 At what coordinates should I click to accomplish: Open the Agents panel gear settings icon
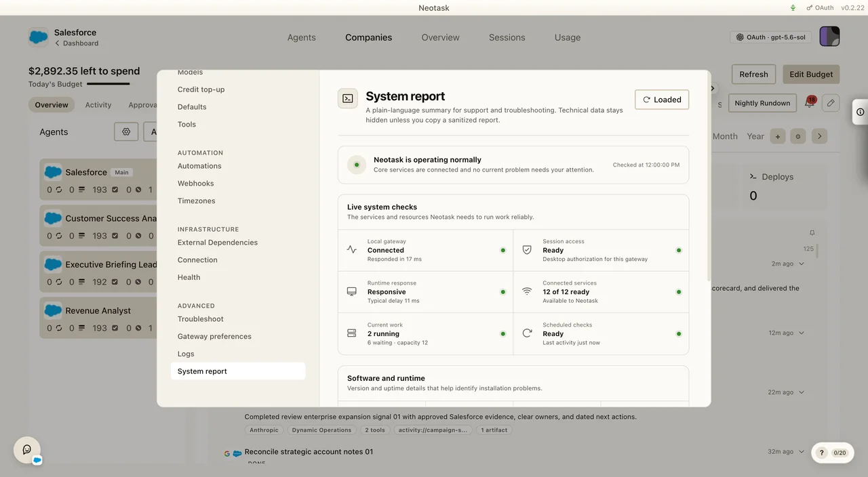126,132
